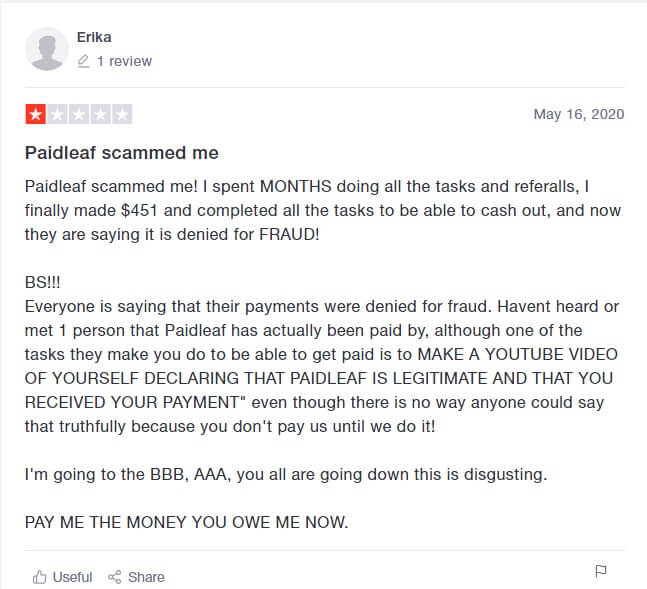Viewport: 647px width, 589px height.
Task: Click the first review paragraph about $451
Action: point(323,211)
